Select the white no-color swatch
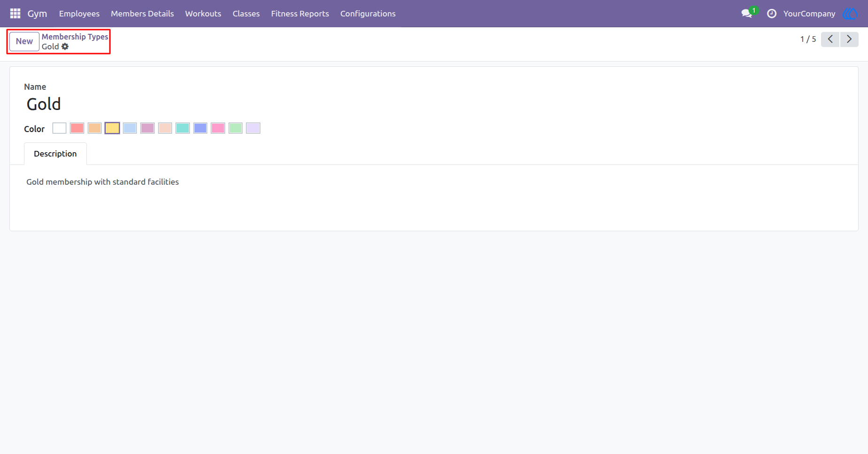 (59, 128)
